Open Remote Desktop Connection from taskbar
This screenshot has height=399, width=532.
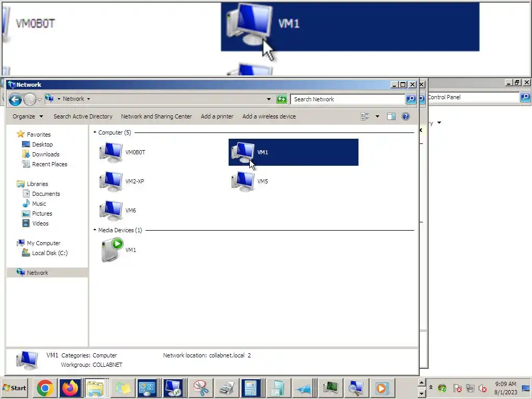coord(172,388)
